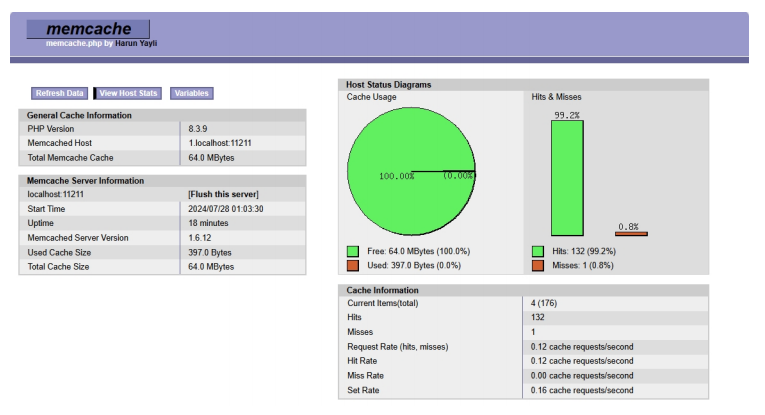This screenshot has height=415, width=765.
Task: Click Hit Rate value 0.12 cache requests/second
Action: tap(582, 361)
